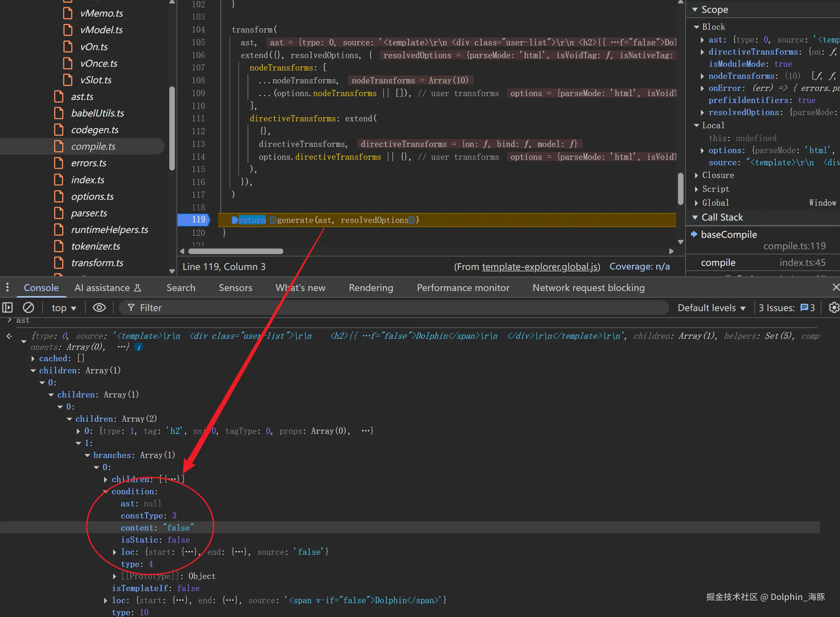Image resolution: width=840 pixels, height=617 pixels.
Task: Switch to the AI assistance tab
Action: click(108, 288)
